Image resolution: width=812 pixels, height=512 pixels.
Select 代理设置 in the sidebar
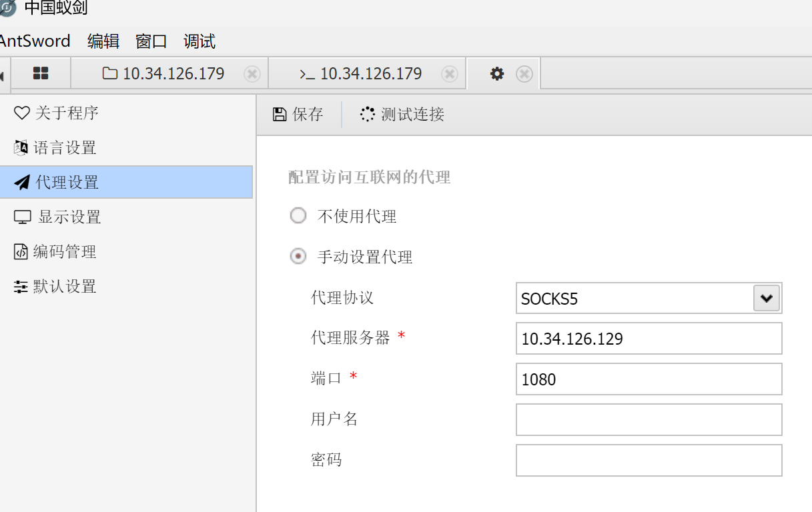click(x=127, y=182)
